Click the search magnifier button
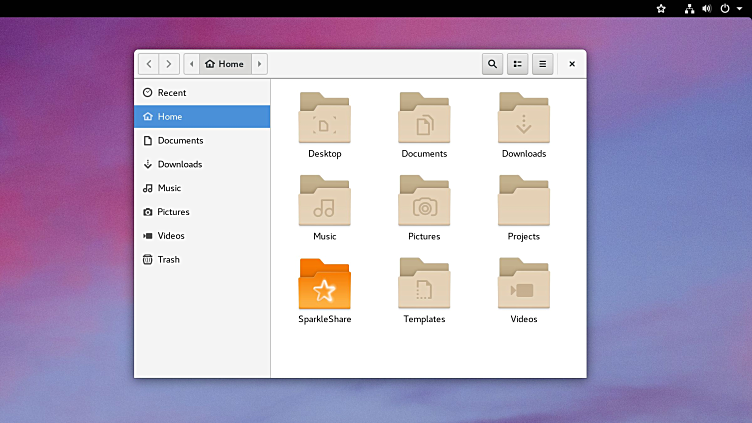752x423 pixels. [492, 64]
